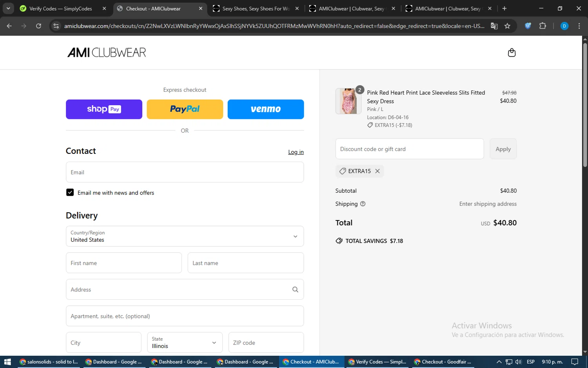Click the First name field
Viewport: 588px width, 368px height.
[x=124, y=263]
